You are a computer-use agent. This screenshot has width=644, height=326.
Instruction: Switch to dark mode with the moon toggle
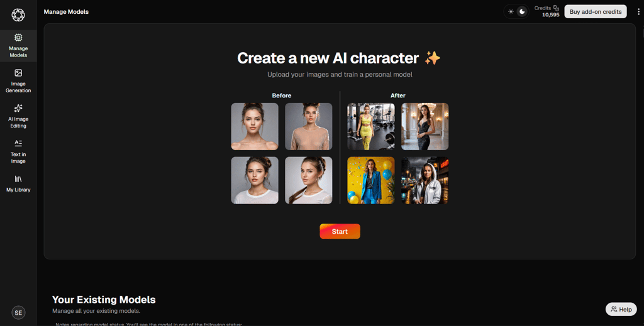click(x=522, y=11)
